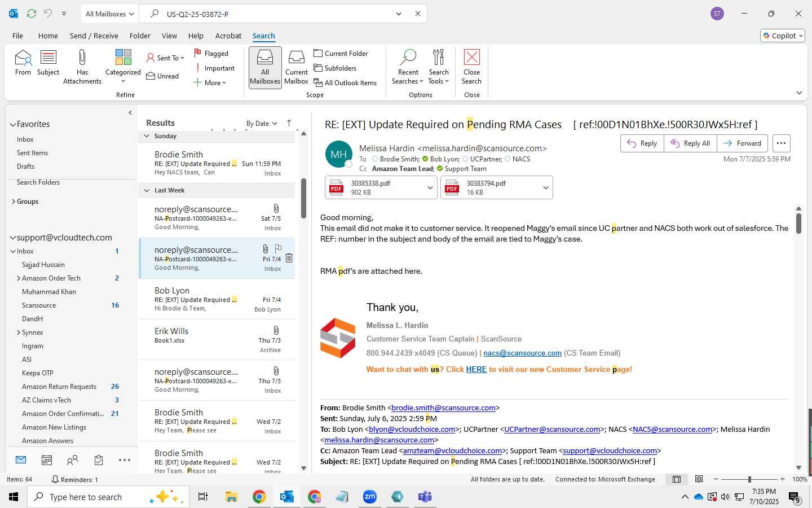Set scope to All Outlook Items
Screen dimensions: 812x508
[x=345, y=82]
